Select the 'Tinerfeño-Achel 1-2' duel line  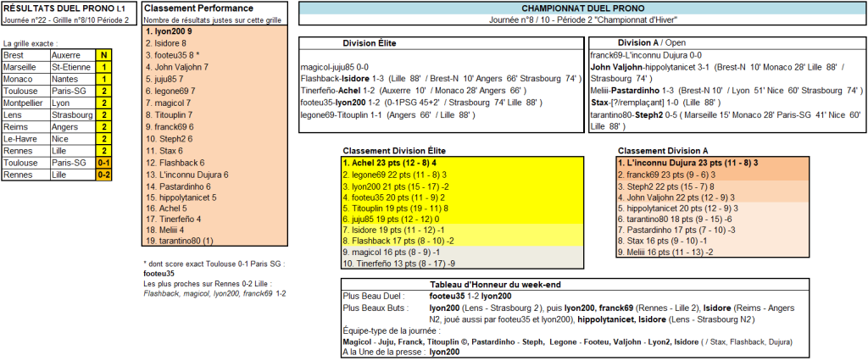coord(413,90)
